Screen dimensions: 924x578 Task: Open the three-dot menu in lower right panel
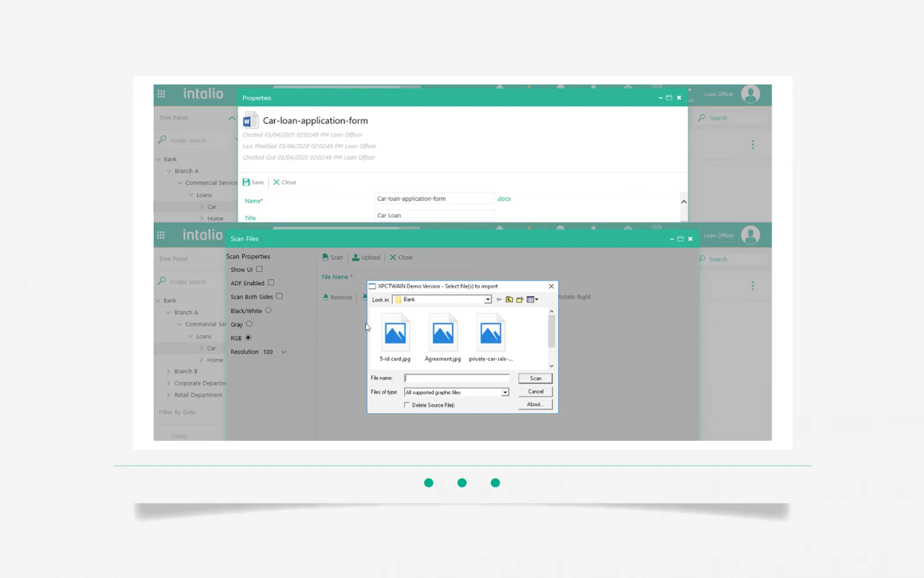[x=752, y=286]
